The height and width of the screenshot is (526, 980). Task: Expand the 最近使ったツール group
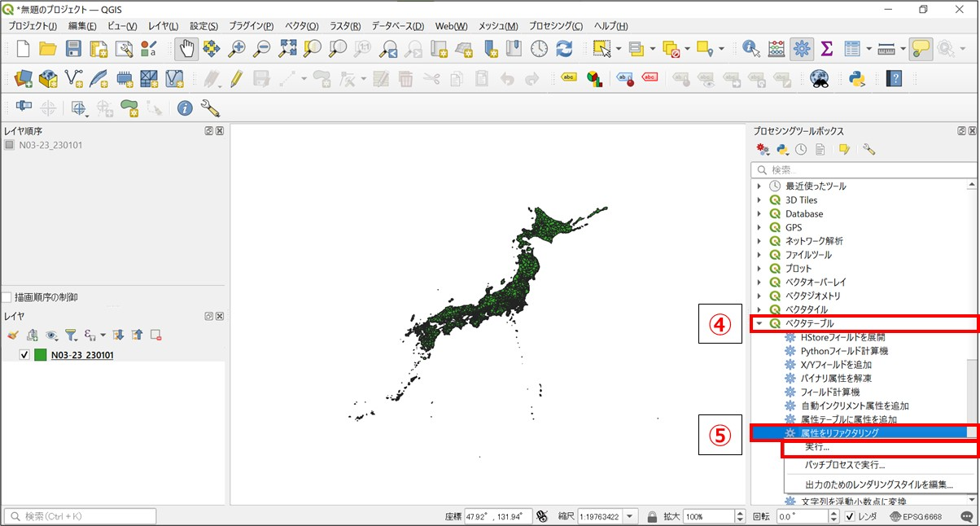(759, 186)
